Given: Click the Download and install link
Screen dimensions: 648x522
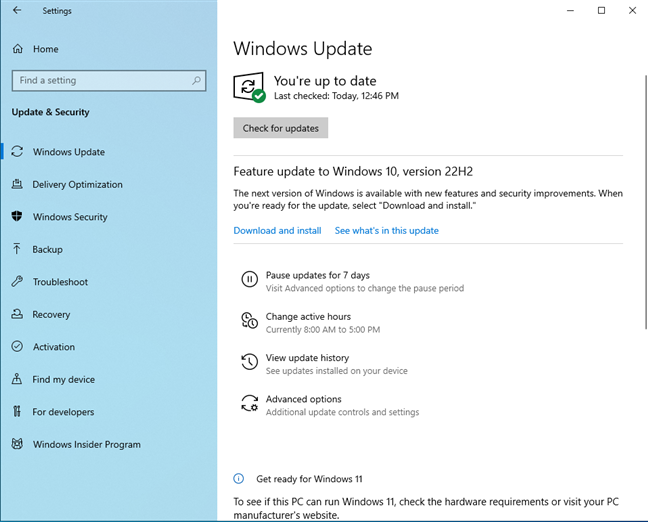Looking at the screenshot, I should pos(277,230).
